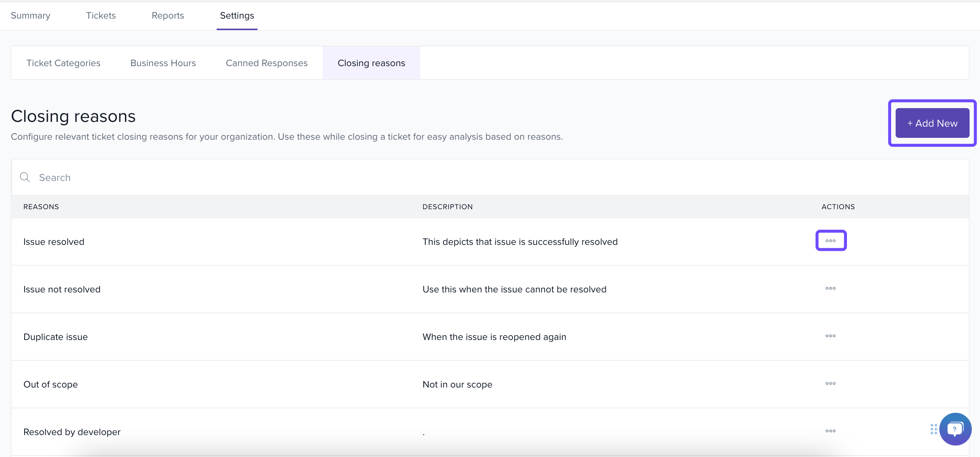The width and height of the screenshot is (980, 457).
Task: Select the Closing reasons sub-tab
Action: point(371,63)
